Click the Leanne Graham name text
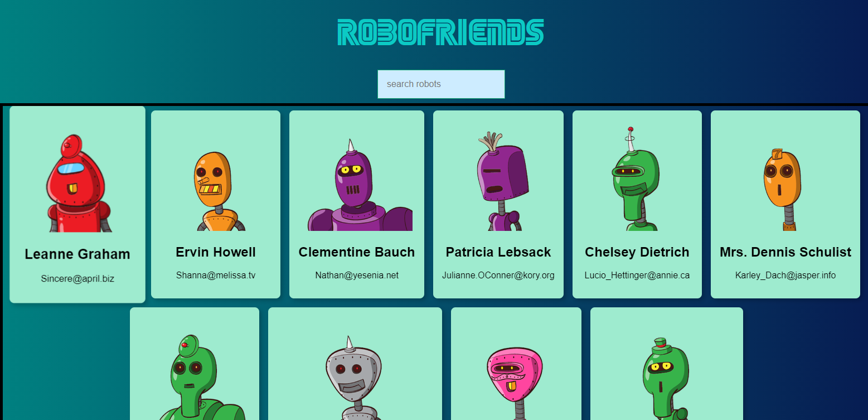 point(77,254)
